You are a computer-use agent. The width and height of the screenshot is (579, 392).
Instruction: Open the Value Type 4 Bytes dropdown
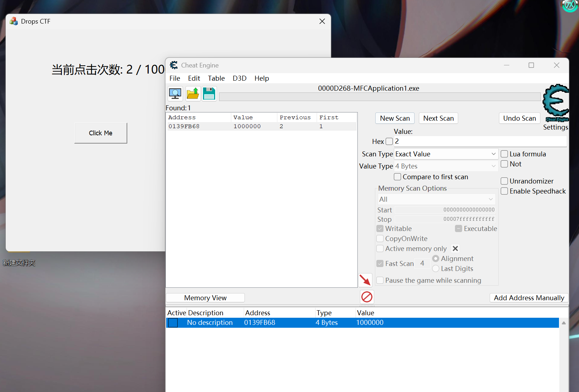[446, 166]
